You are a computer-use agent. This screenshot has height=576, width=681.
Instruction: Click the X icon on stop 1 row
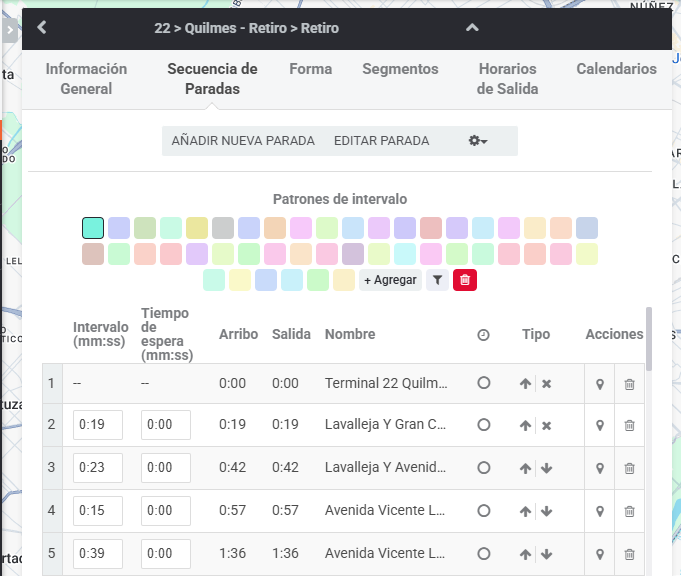pos(547,384)
